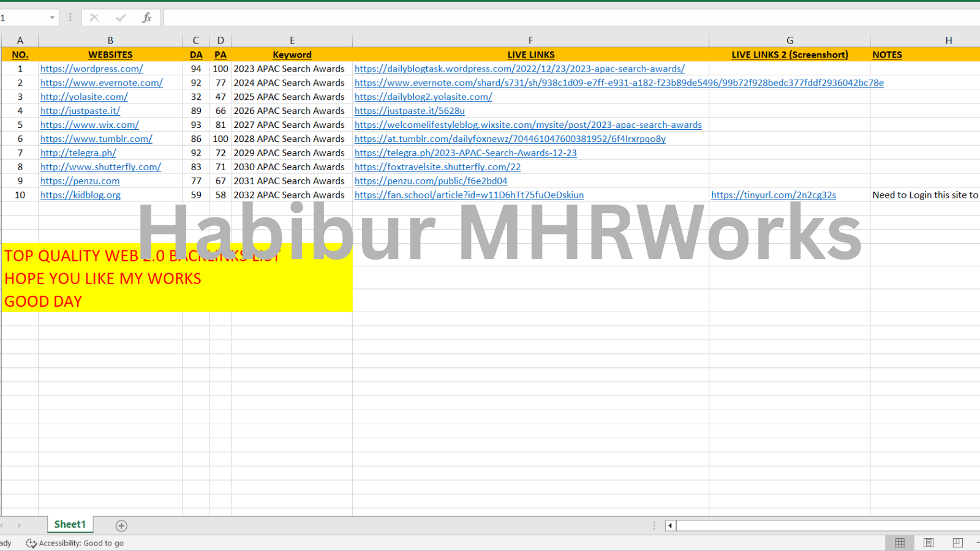Click the horizontal scrollbar left arrow
980x551 pixels.
click(670, 525)
